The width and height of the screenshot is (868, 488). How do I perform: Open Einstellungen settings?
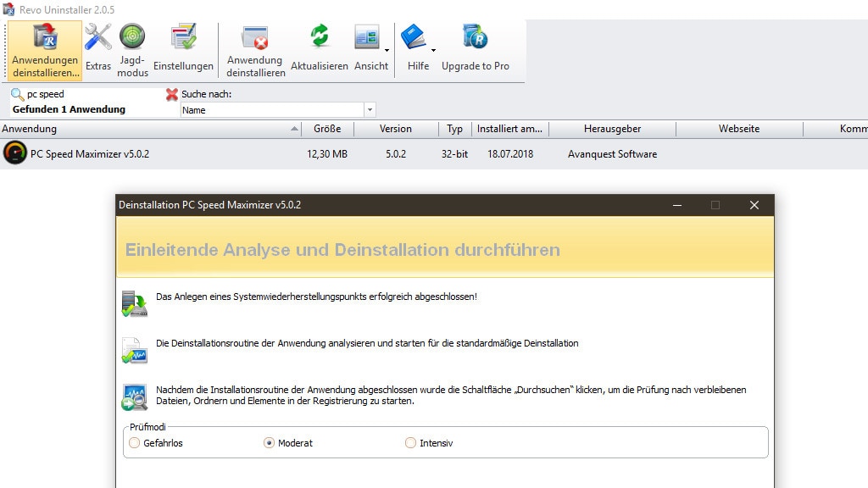coord(183,47)
